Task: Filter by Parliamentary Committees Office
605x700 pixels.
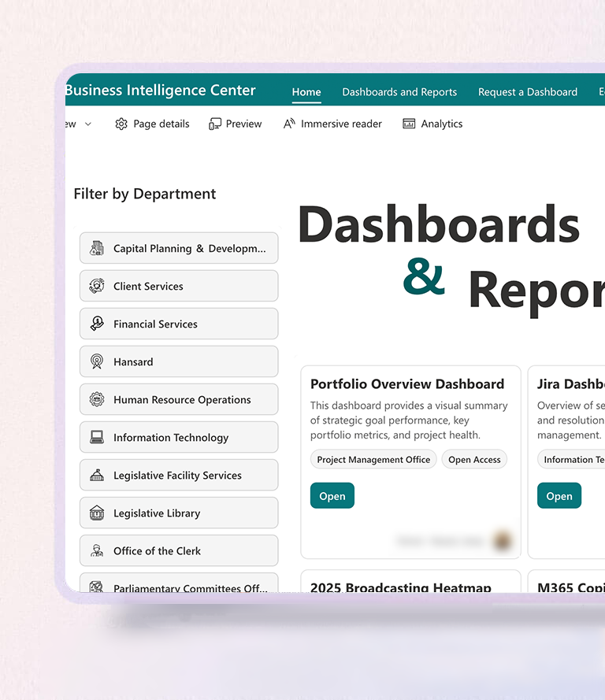Action: pyautogui.click(x=179, y=583)
